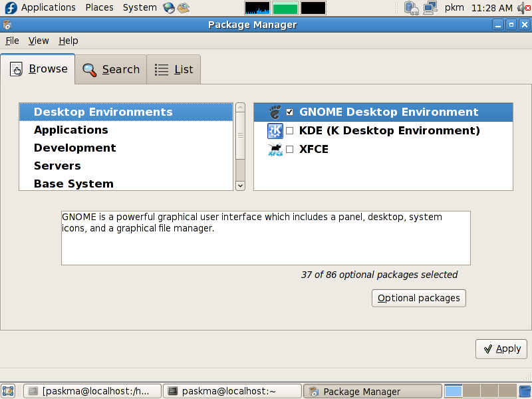Viewport: 532px width, 399px height.
Task: Click '37 of 86 optional packages selected' text
Action: click(379, 275)
